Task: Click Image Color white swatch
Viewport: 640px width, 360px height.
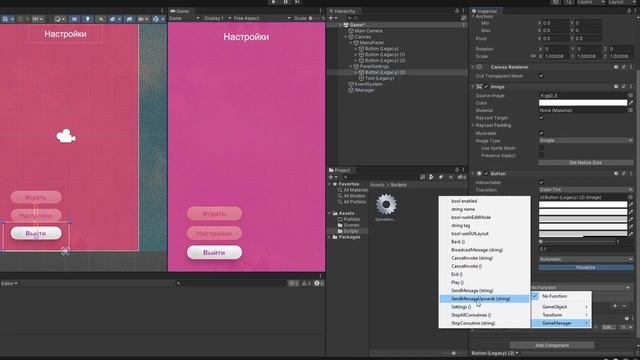Action: click(x=583, y=103)
